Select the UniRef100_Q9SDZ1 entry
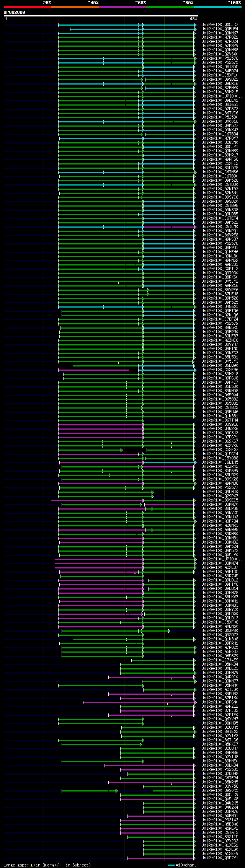 point(220,79)
